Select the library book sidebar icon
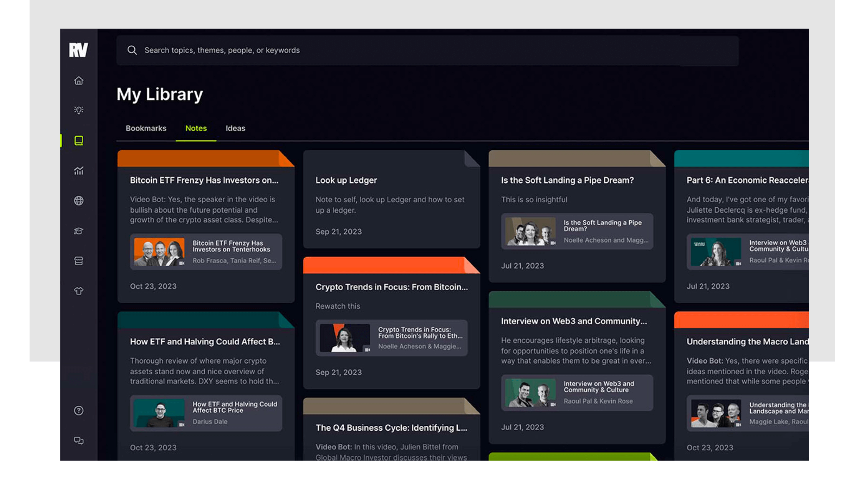Screen dimensions: 864x504 79,140
